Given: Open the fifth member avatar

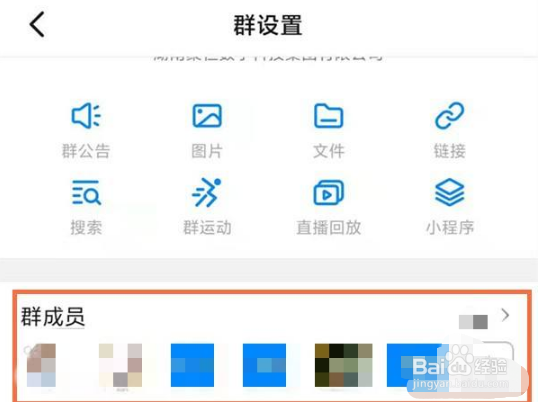Looking at the screenshot, I should coord(343,365).
